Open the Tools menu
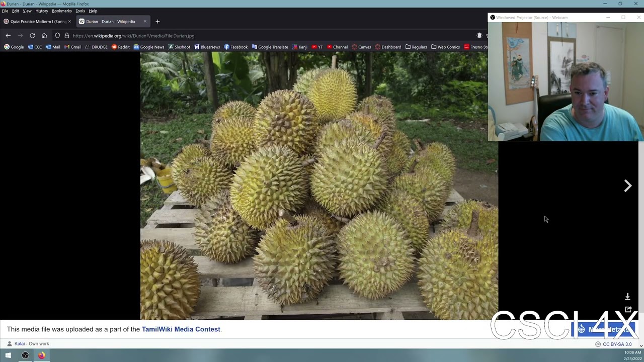Image resolution: width=644 pixels, height=362 pixels. 80,11
